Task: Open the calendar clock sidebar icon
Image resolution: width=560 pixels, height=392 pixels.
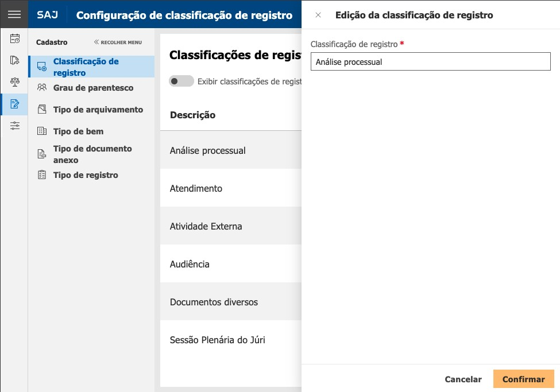Action: (14, 38)
